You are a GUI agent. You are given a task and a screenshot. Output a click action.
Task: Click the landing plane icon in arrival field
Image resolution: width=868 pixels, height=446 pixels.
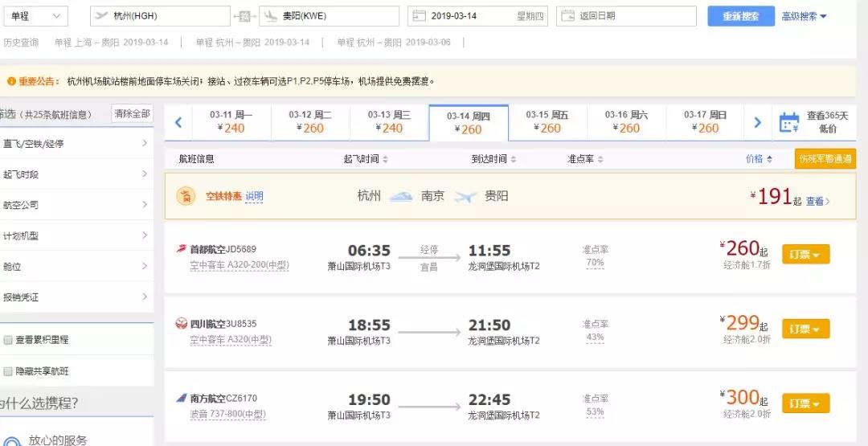click(x=271, y=16)
